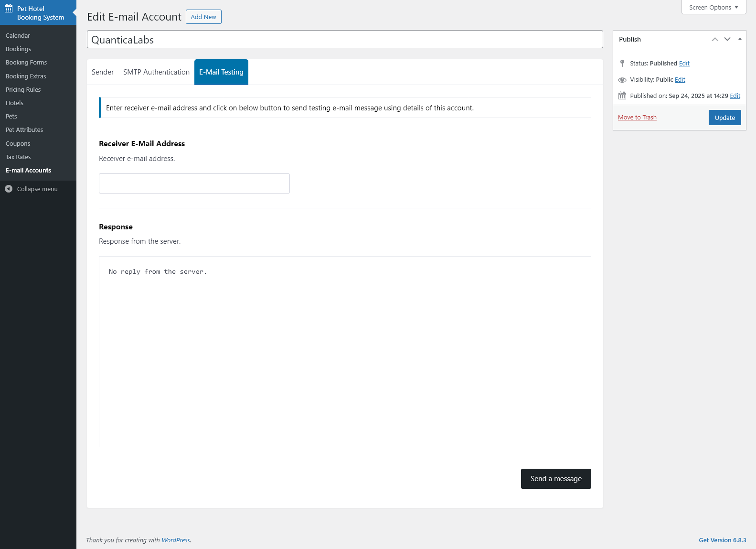Screen dimensions: 756x549
Task: Click the Collapse menu arrow icon
Action: (x=9, y=189)
